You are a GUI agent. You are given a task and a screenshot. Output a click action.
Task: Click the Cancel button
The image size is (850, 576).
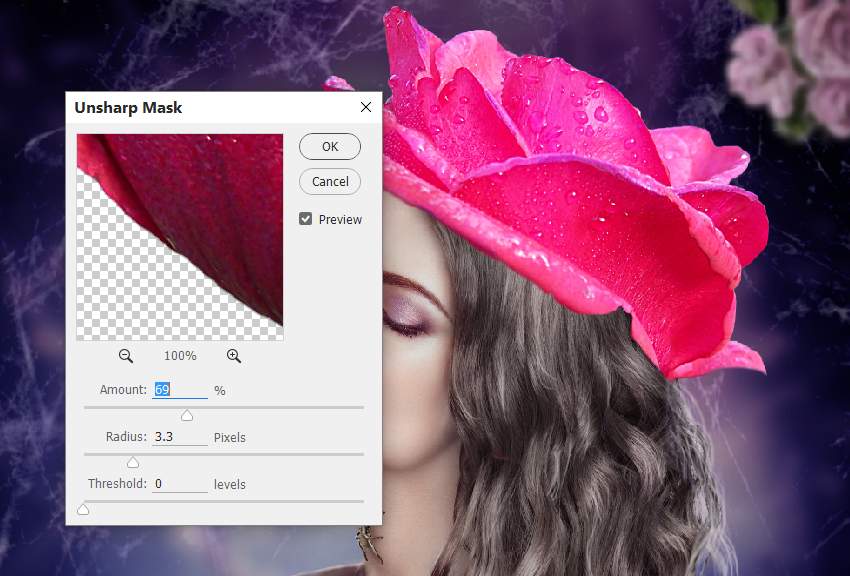pyautogui.click(x=330, y=181)
